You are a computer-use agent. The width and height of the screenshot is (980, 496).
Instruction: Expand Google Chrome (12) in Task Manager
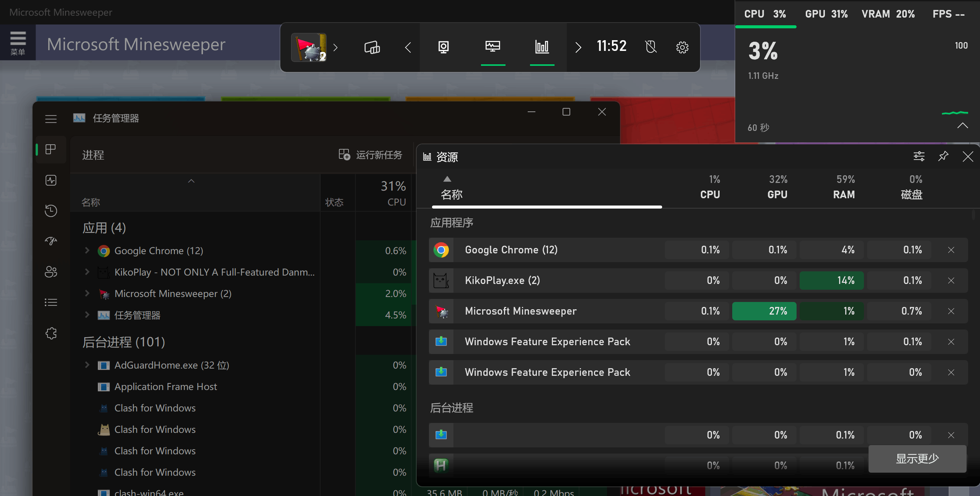pos(87,250)
